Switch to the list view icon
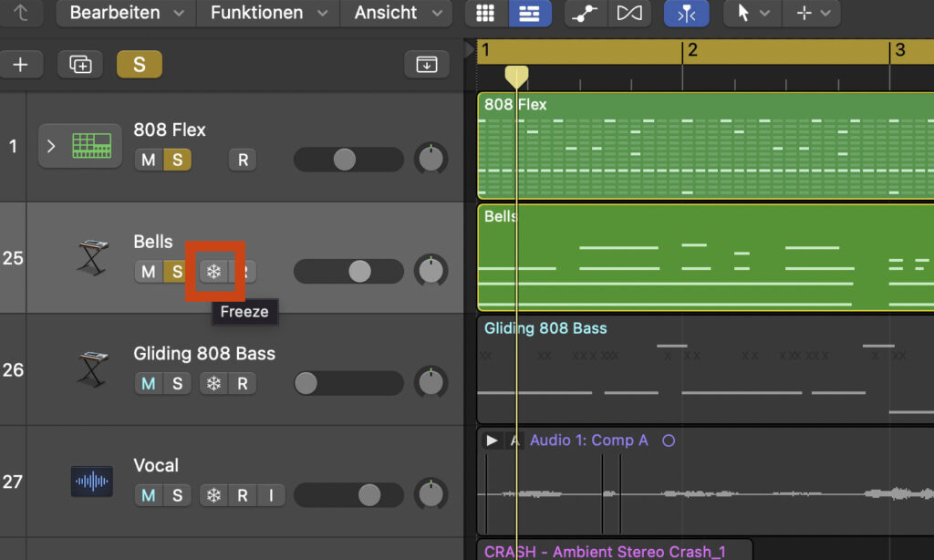This screenshot has height=560, width=934. tap(530, 13)
